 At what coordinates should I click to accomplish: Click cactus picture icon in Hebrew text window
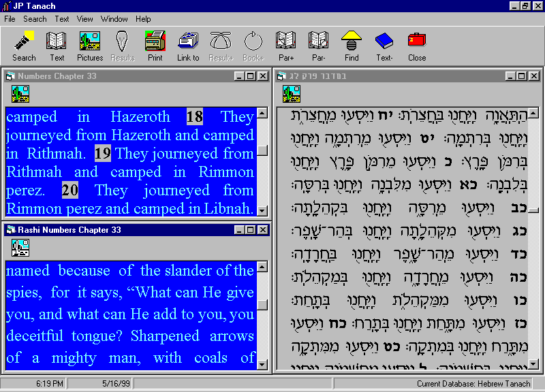pyautogui.click(x=292, y=94)
